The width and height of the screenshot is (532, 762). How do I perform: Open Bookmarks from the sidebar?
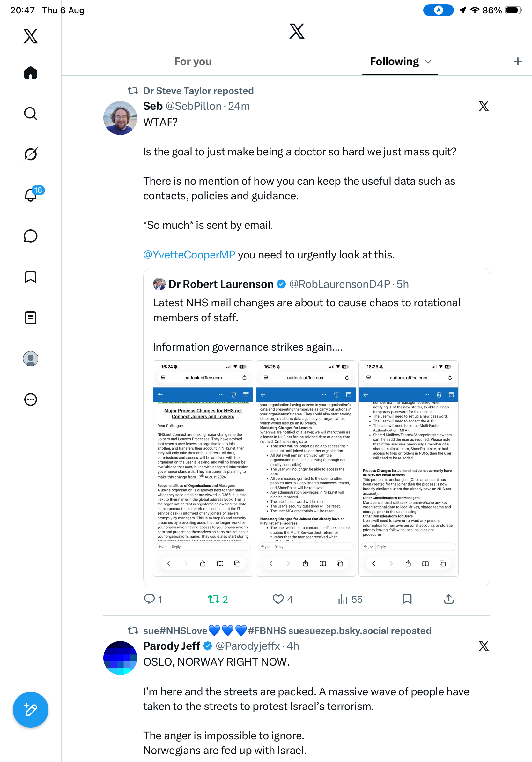point(31,277)
